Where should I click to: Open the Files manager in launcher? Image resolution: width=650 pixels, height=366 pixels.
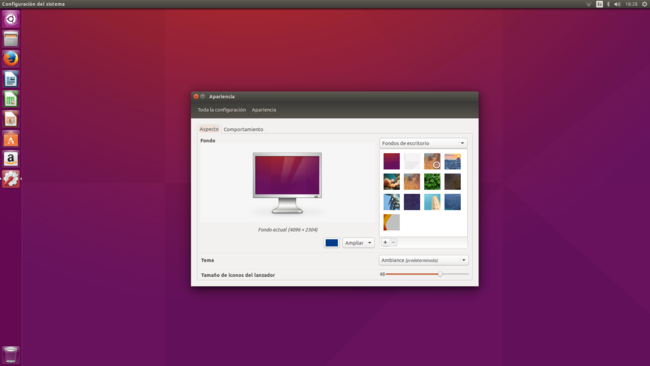pos(11,39)
